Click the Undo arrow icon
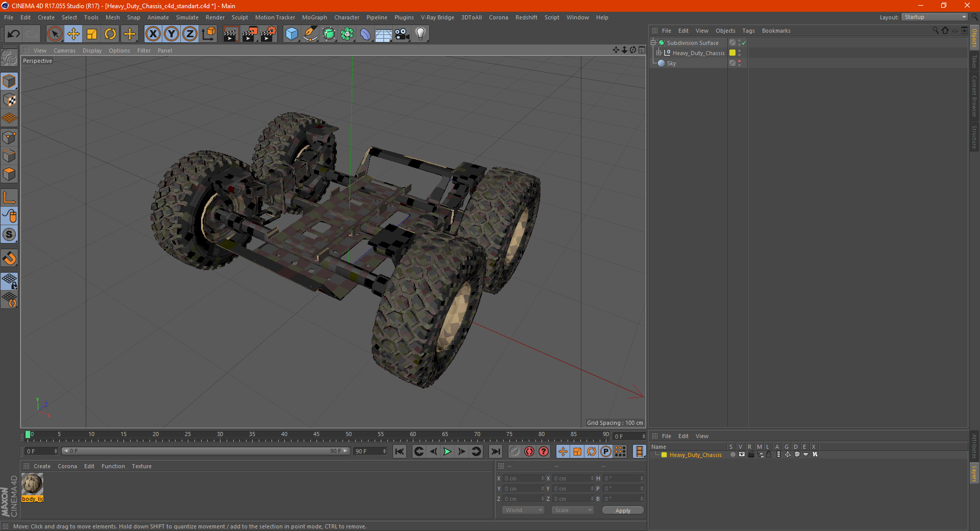Image resolution: width=980 pixels, height=531 pixels. (14, 34)
